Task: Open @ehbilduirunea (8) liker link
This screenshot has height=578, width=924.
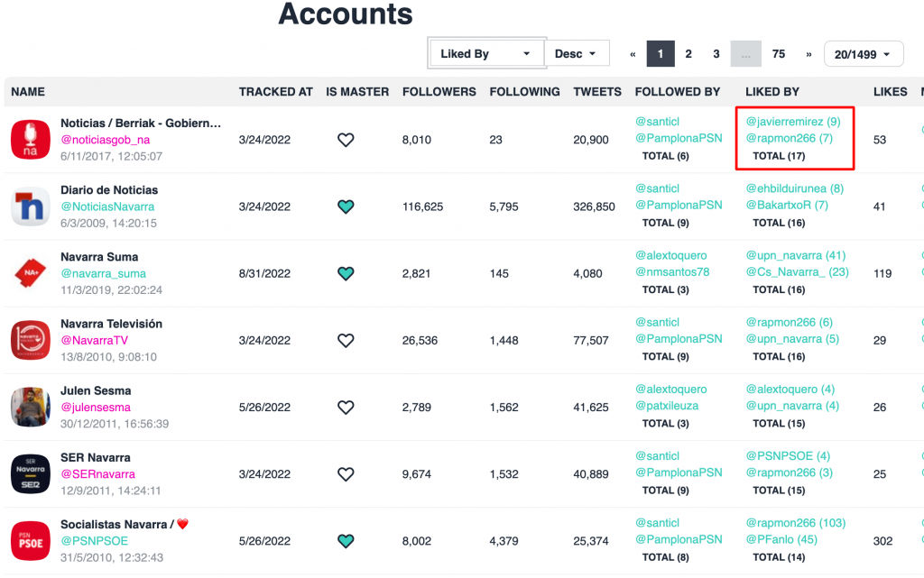Action: [x=795, y=188]
